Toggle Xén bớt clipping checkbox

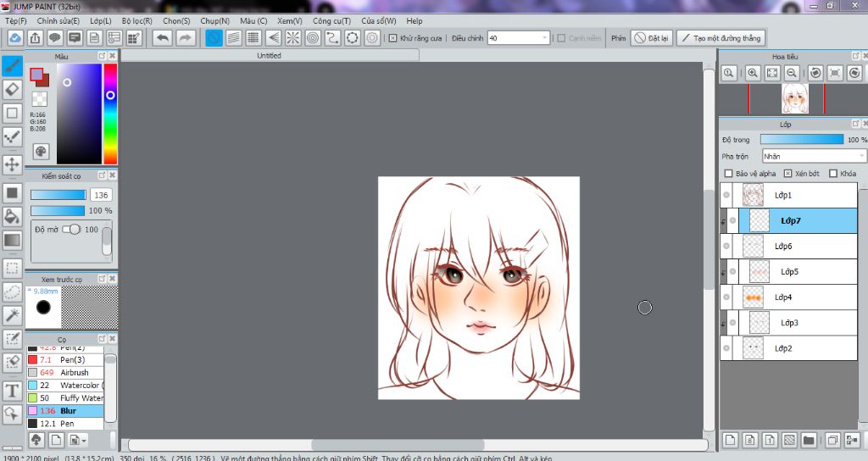point(787,173)
